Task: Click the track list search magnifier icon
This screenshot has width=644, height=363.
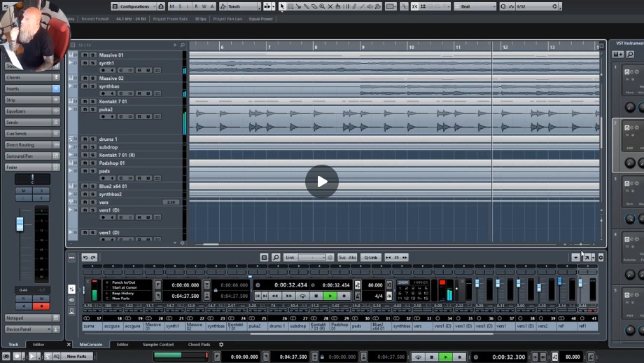Action: tap(183, 45)
